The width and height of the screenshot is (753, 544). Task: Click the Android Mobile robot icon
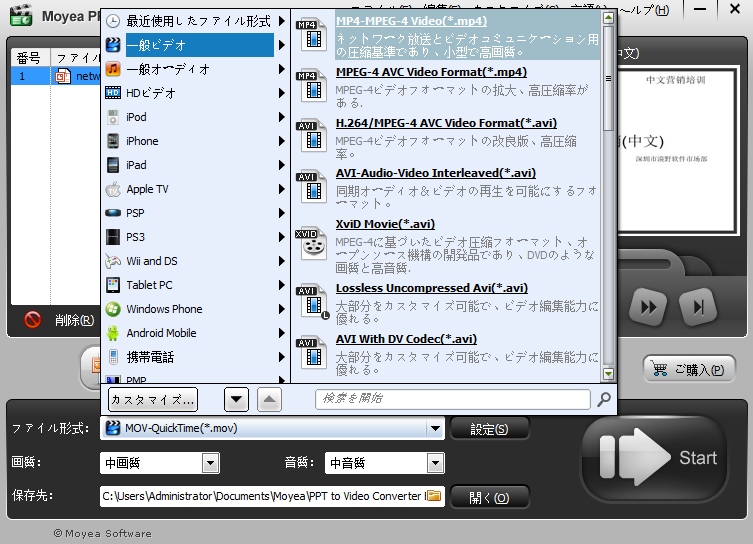tap(113, 333)
